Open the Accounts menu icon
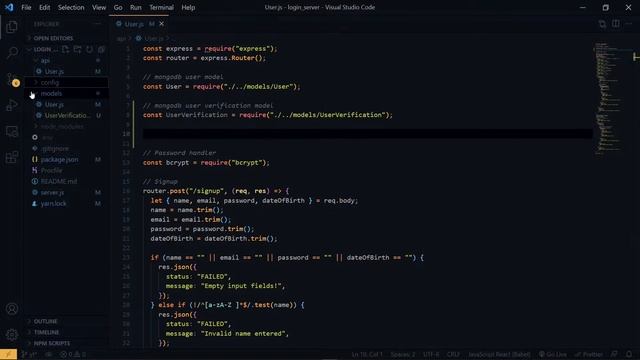Viewport: 640px width, 360px height. tap(12, 309)
